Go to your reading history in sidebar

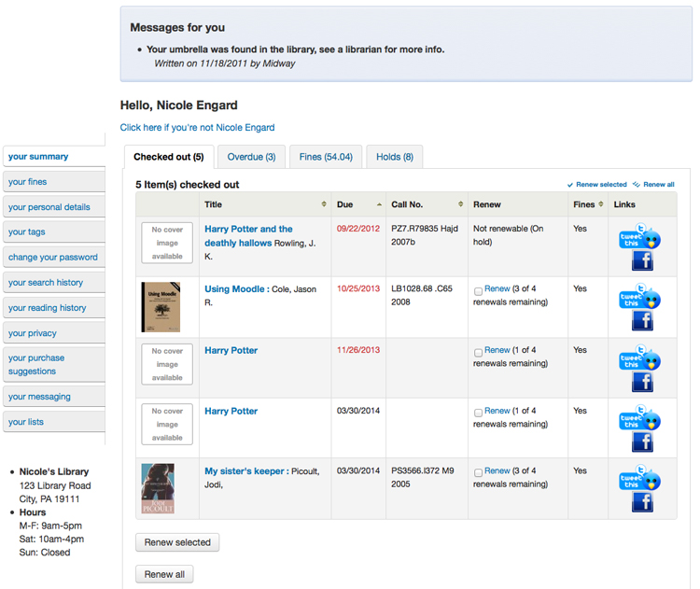click(47, 308)
